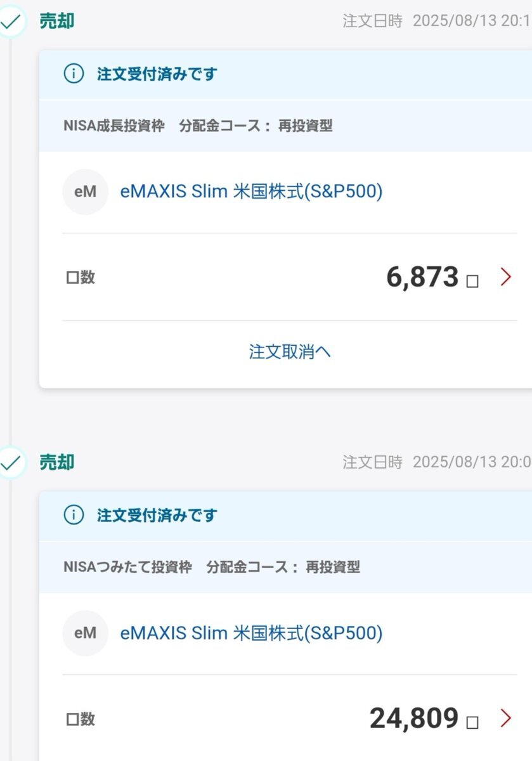Click the 24,809 口 quantity value
This screenshot has height=761, width=532.
coord(424,718)
